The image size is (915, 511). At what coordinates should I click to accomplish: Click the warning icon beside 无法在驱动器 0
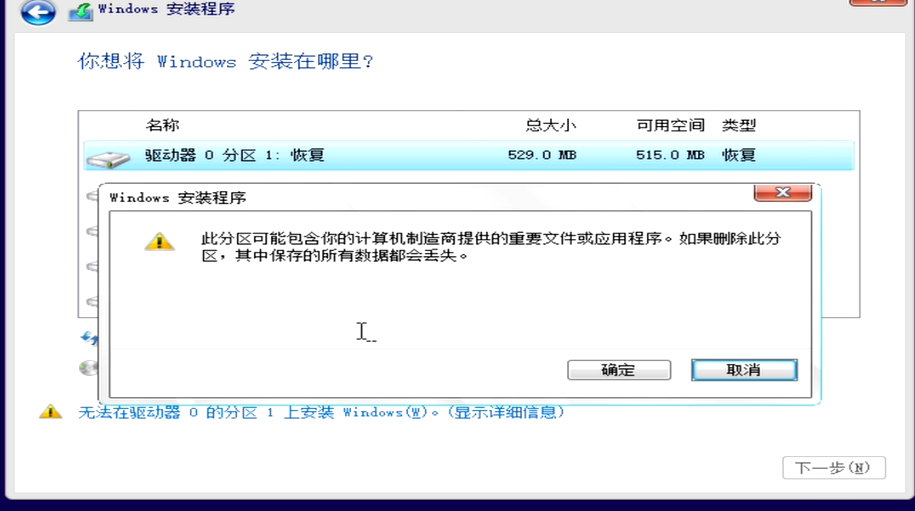pyautogui.click(x=51, y=412)
